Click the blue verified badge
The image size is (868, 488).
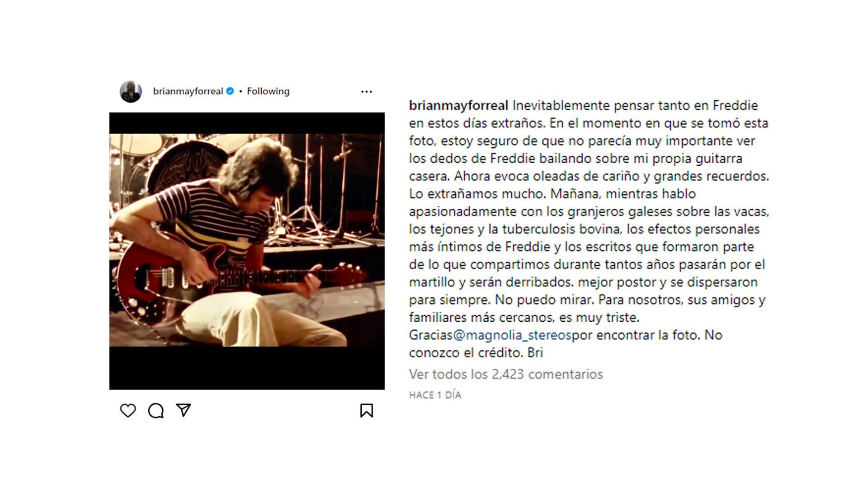click(230, 91)
